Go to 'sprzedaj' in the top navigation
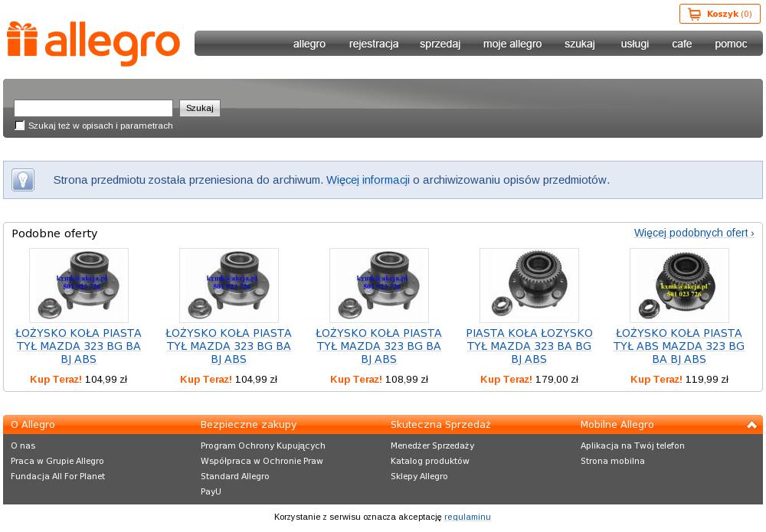766x532 pixels. pyautogui.click(x=440, y=44)
